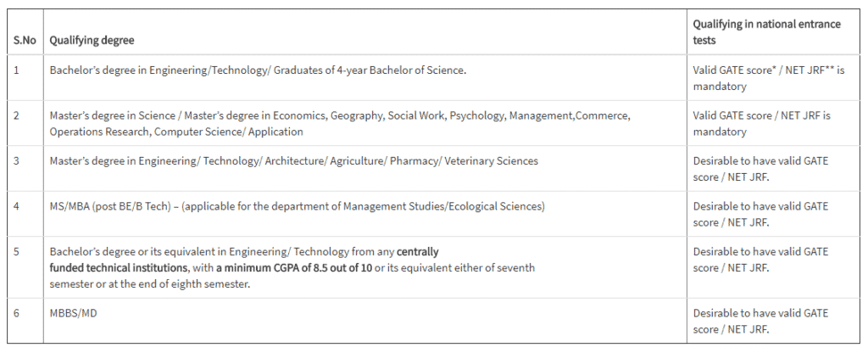Viewport: 868px width, 353px height.
Task: Click the MS/MBA (post BE/B Tech) row text
Action: [x=298, y=207]
